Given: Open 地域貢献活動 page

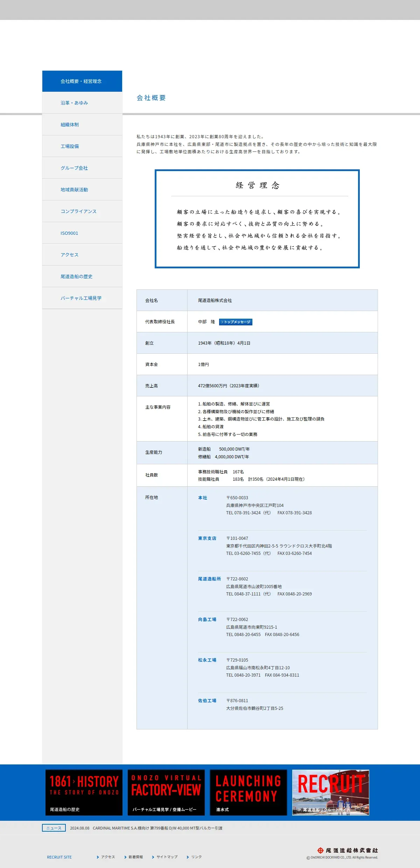Looking at the screenshot, I should 82,190.
